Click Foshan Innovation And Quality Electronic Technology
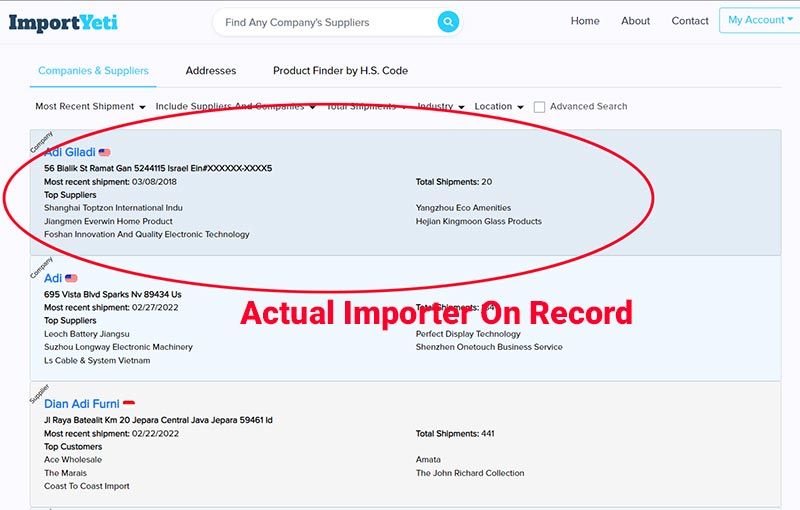 [x=147, y=234]
